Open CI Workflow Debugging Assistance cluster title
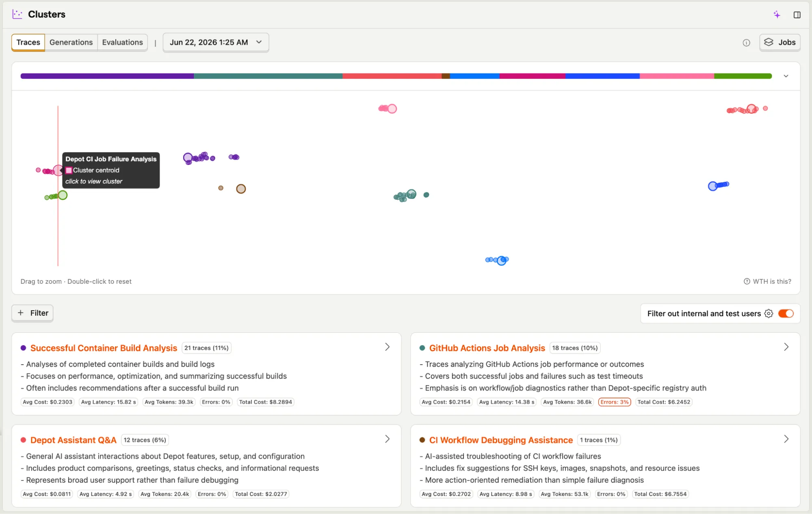Viewport: 812px width, 514px height. point(501,440)
